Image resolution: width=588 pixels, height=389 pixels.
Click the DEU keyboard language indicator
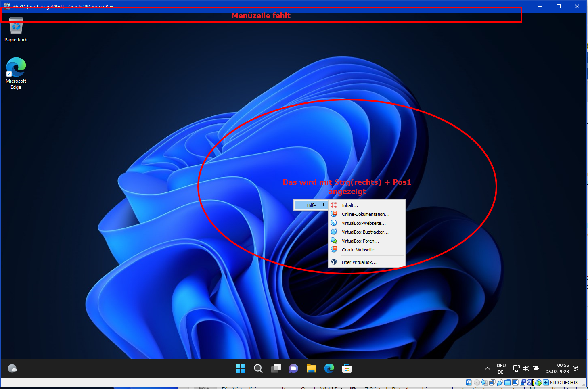501,369
